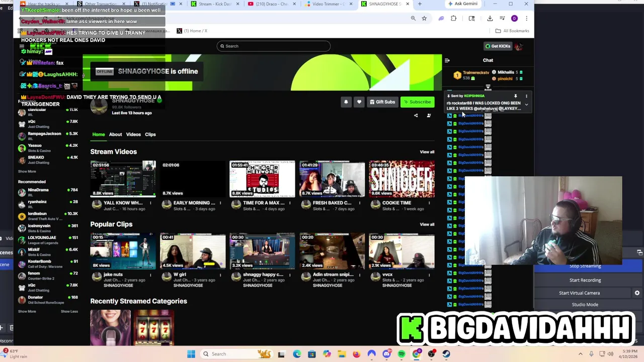Screen dimensions: 644x362
Task: Open Chrome downloads icon
Action: 490,19
